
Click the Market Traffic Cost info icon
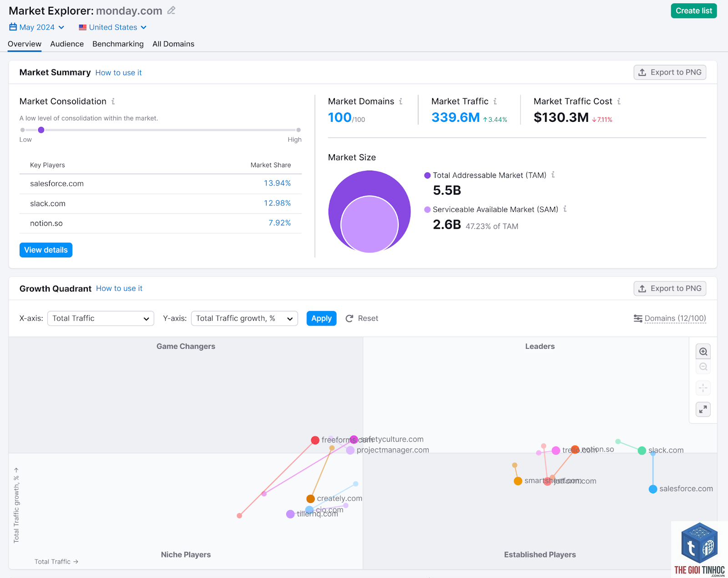(619, 101)
